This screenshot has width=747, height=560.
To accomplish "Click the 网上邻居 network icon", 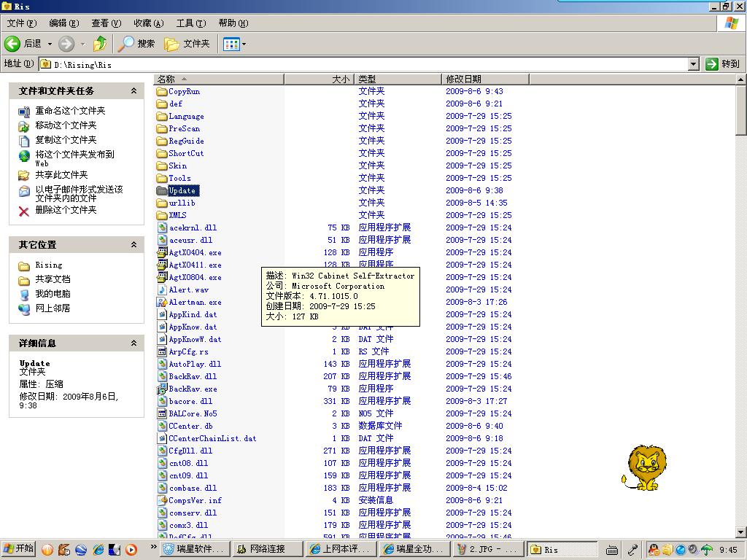I will (x=24, y=309).
